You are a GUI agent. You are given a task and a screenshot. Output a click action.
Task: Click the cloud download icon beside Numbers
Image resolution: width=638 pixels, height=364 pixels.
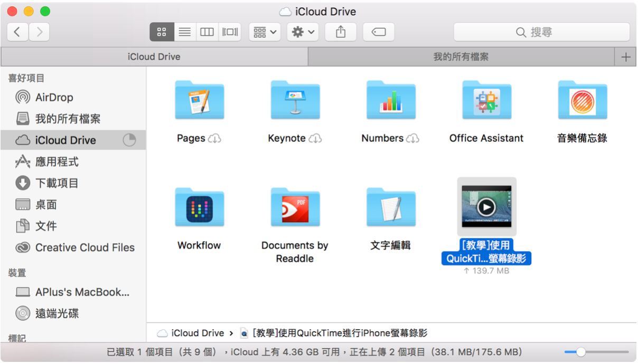point(413,139)
